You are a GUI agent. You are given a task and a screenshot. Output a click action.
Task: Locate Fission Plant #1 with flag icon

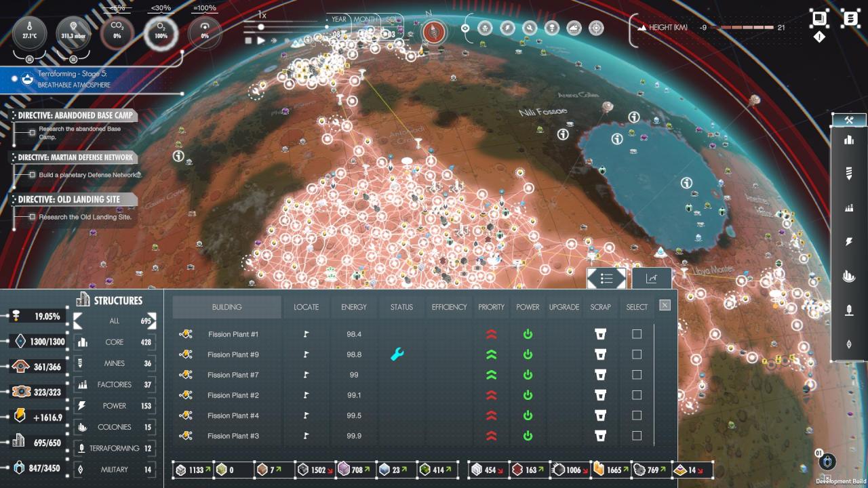coord(306,334)
